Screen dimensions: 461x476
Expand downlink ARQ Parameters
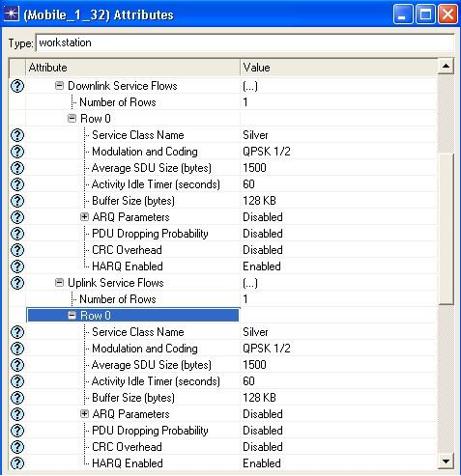tap(84, 217)
